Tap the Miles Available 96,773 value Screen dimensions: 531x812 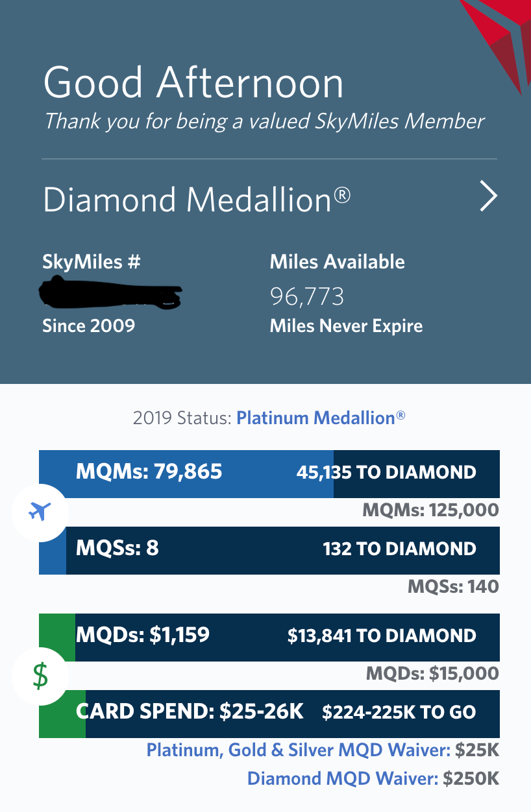(307, 297)
